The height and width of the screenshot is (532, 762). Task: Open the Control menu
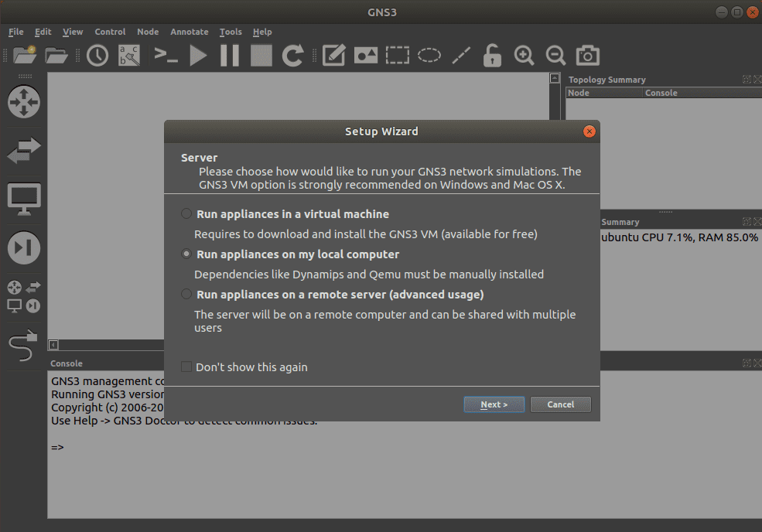110,32
